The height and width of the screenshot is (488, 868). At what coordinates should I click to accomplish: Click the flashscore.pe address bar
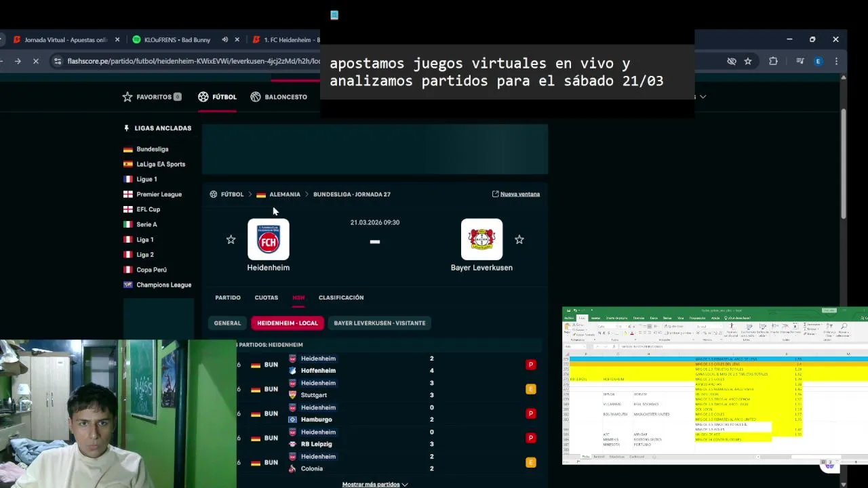coord(193,62)
